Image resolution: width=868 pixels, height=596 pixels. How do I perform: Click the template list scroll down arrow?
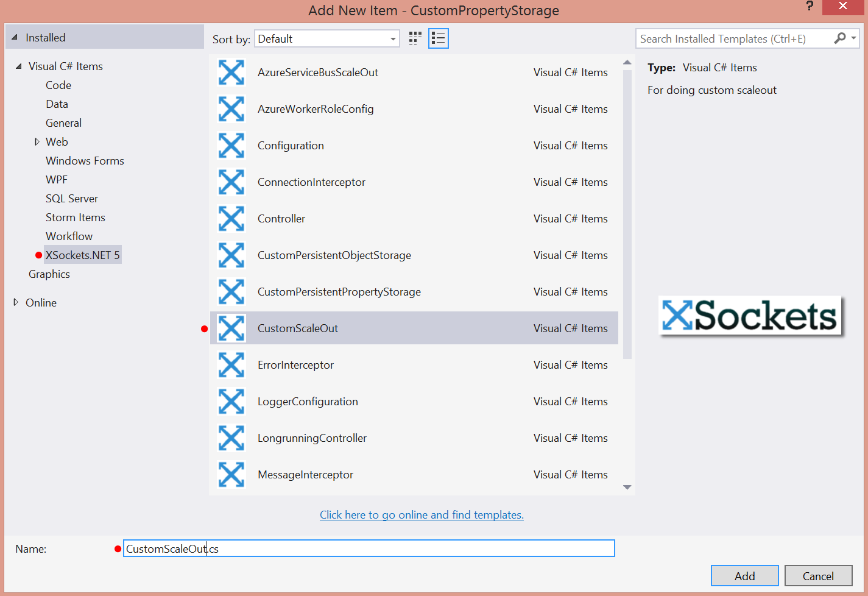(627, 488)
